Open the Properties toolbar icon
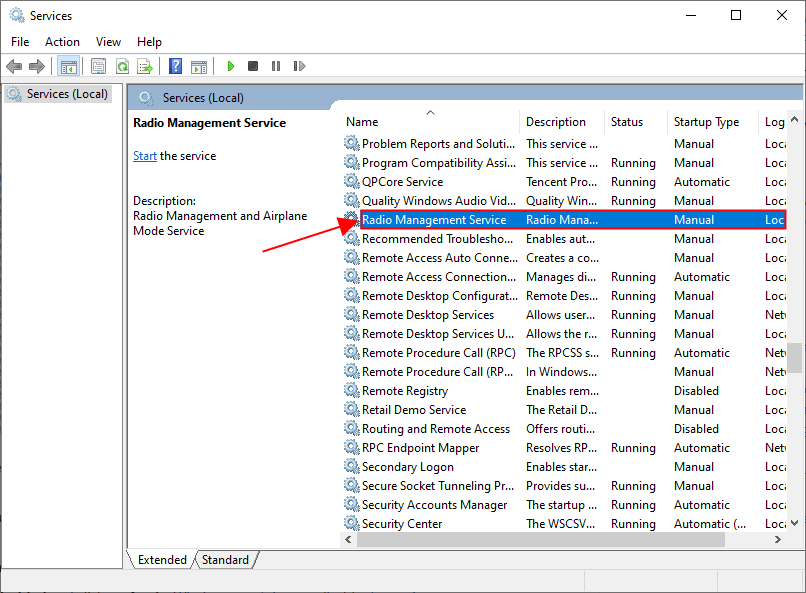The width and height of the screenshot is (806, 593). coord(98,66)
